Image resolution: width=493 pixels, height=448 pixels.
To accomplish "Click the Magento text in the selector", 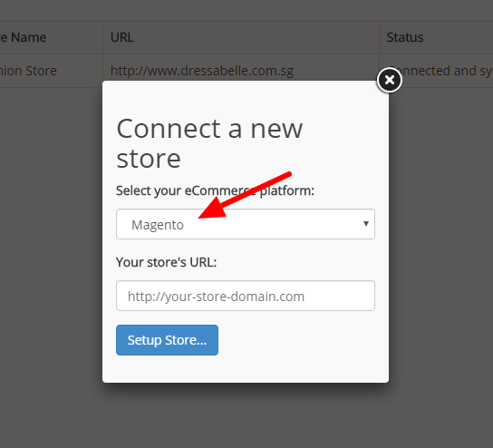I will (158, 225).
